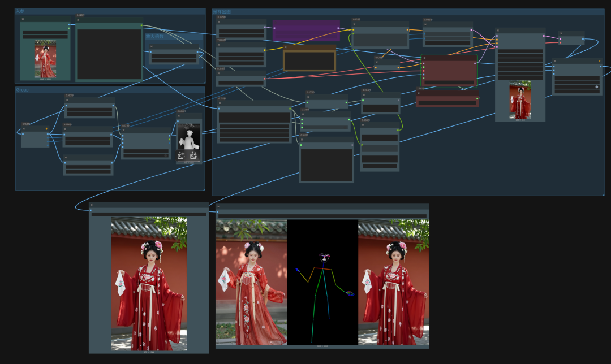
Task: Click the large dark text area in 入参 group
Action: pos(109,54)
